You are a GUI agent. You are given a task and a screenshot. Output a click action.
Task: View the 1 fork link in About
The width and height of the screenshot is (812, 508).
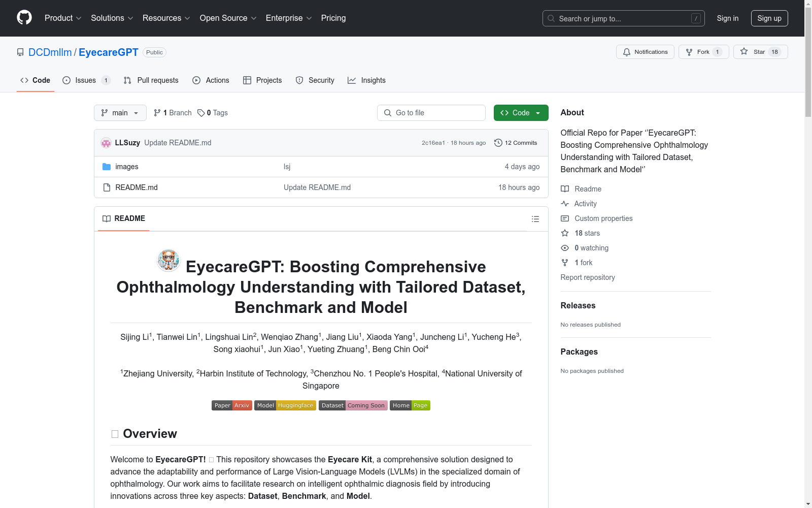click(x=577, y=263)
